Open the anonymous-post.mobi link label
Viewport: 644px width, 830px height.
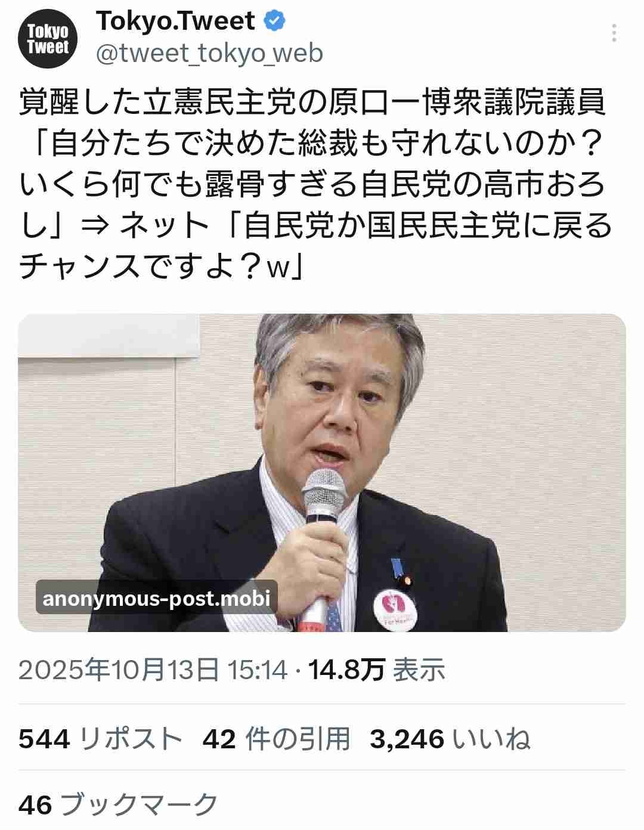coord(157,597)
